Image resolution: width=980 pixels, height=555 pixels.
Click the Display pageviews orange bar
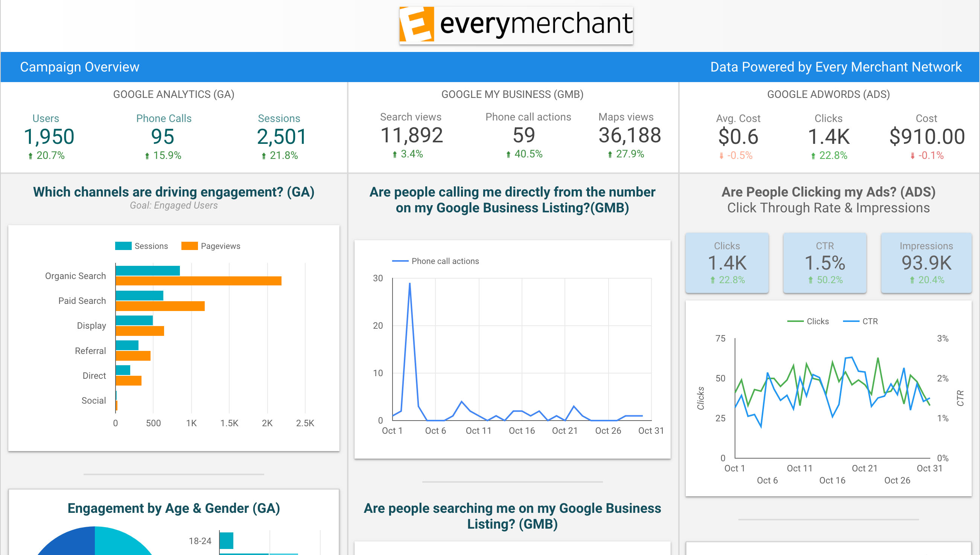[x=140, y=331]
